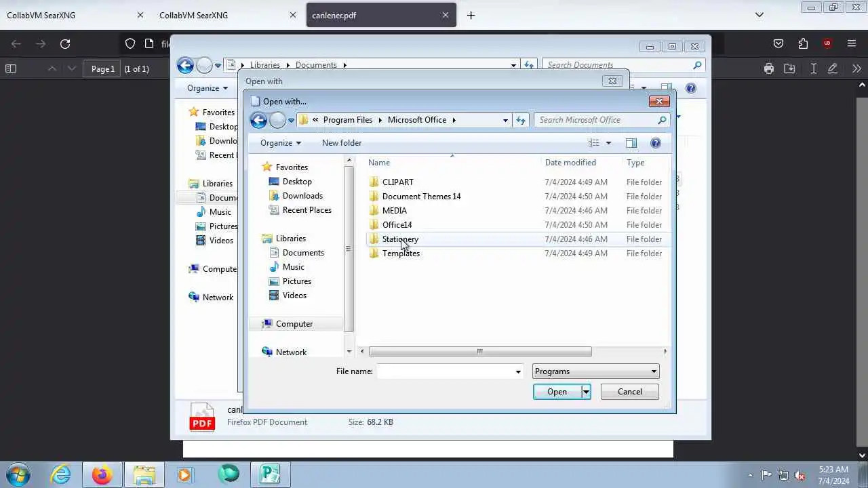Open Internet Explorer from taskbar
The height and width of the screenshot is (488, 868).
61,474
